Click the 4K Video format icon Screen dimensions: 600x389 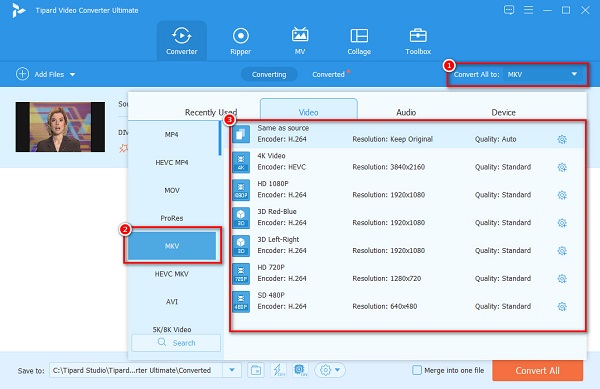(241, 162)
